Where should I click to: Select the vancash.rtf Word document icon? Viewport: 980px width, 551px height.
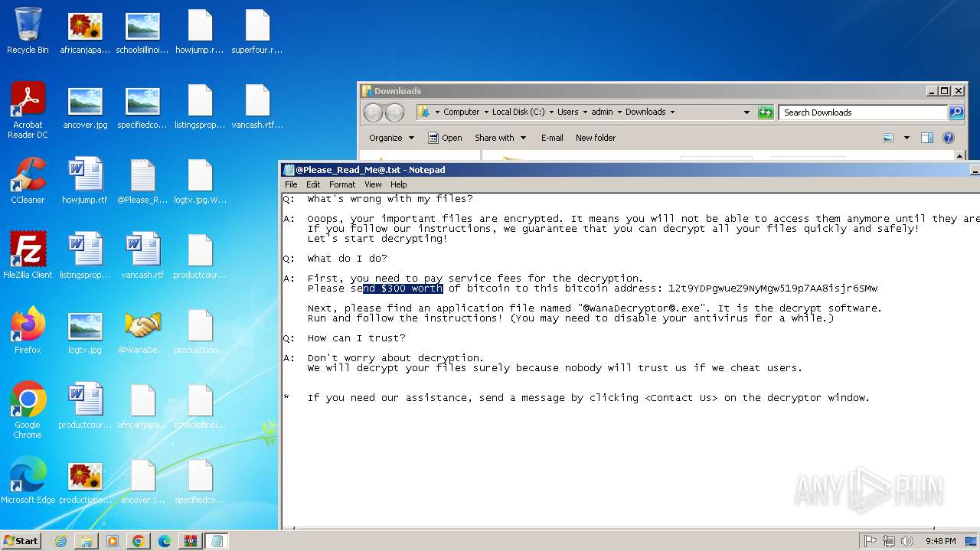coord(142,256)
